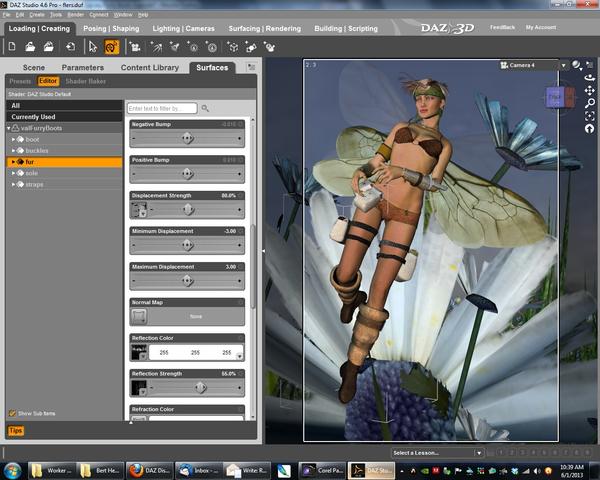Viewport: 600px width, 480px height.
Task: Open the Content Library tab
Action: 150,67
